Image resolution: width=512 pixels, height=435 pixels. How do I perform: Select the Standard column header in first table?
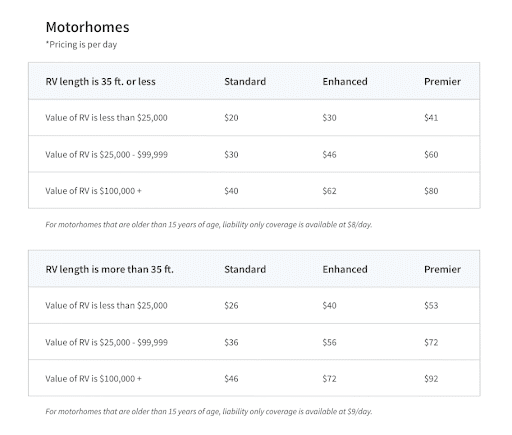pyautogui.click(x=245, y=82)
